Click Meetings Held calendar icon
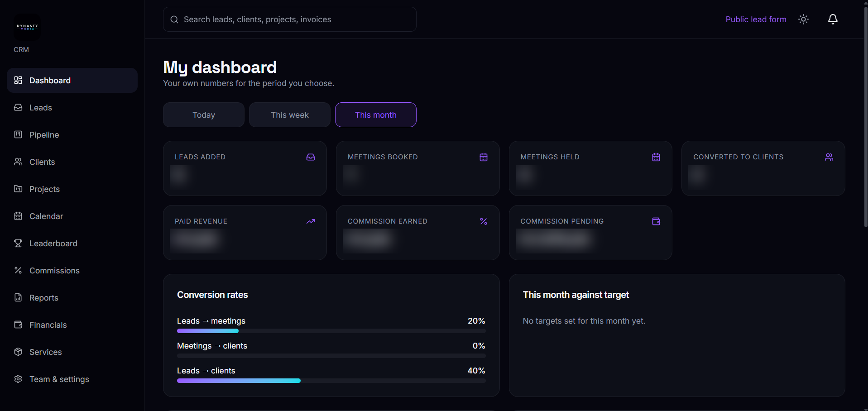The height and width of the screenshot is (411, 868). 656,157
